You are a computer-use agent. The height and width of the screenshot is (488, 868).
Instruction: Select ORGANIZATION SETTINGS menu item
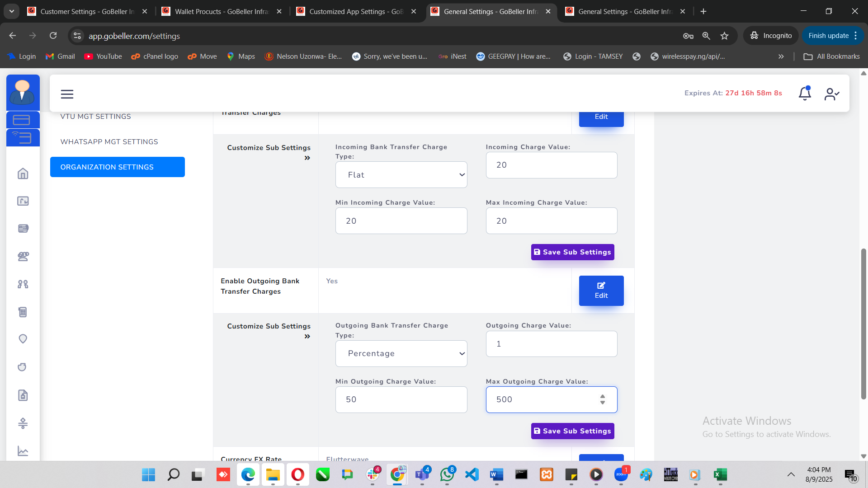point(117,167)
